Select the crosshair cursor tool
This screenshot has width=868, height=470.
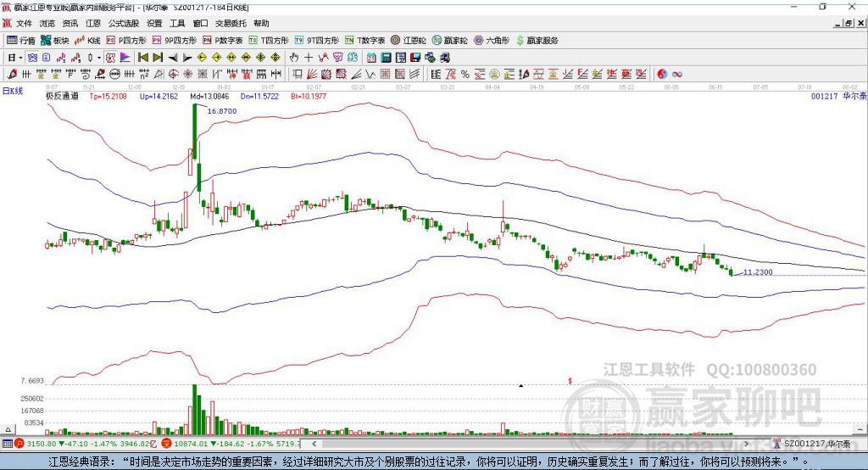(x=309, y=58)
